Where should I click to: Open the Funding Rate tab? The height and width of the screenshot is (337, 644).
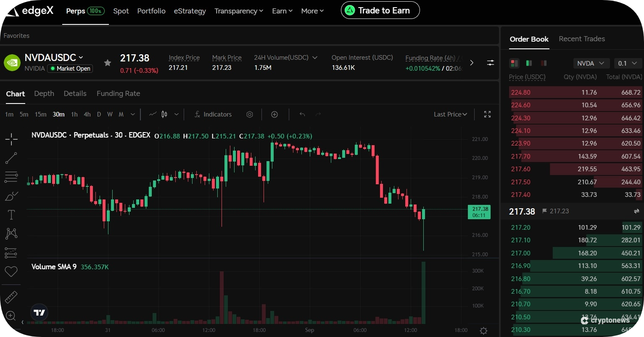[x=119, y=93]
